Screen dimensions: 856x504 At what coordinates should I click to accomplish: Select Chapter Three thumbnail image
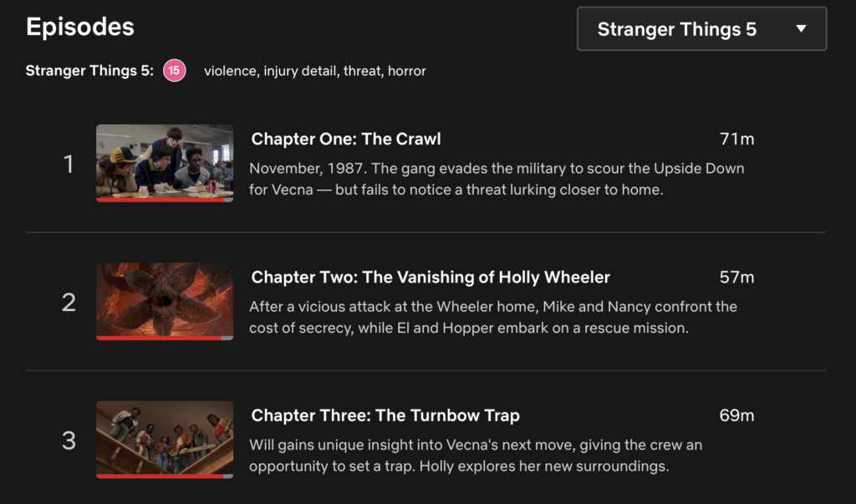165,438
